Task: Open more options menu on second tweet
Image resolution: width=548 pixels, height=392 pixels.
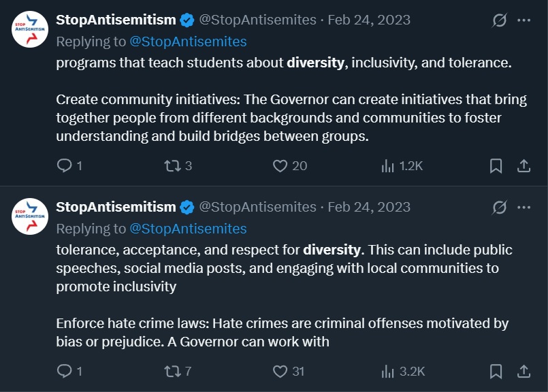Action: (524, 208)
